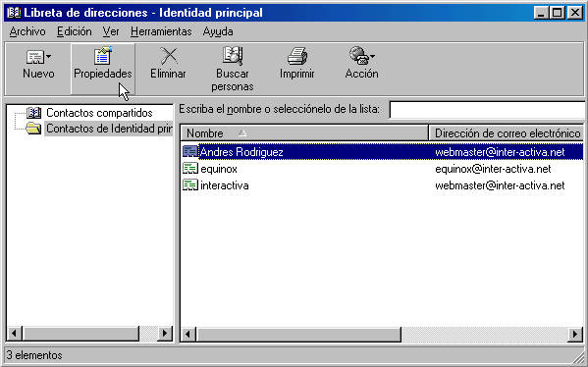Click the right arrow of the contact list scrollbar
Image resolution: width=588 pixels, height=367 pixels.
point(575,334)
